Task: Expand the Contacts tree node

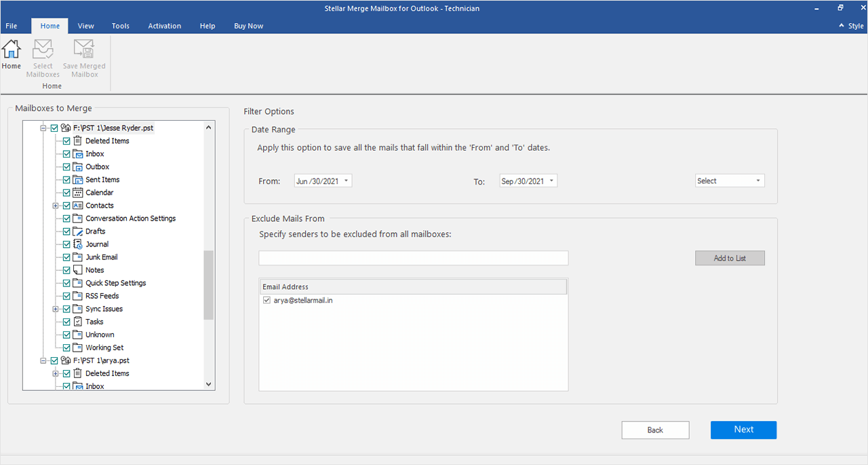Action: click(56, 205)
